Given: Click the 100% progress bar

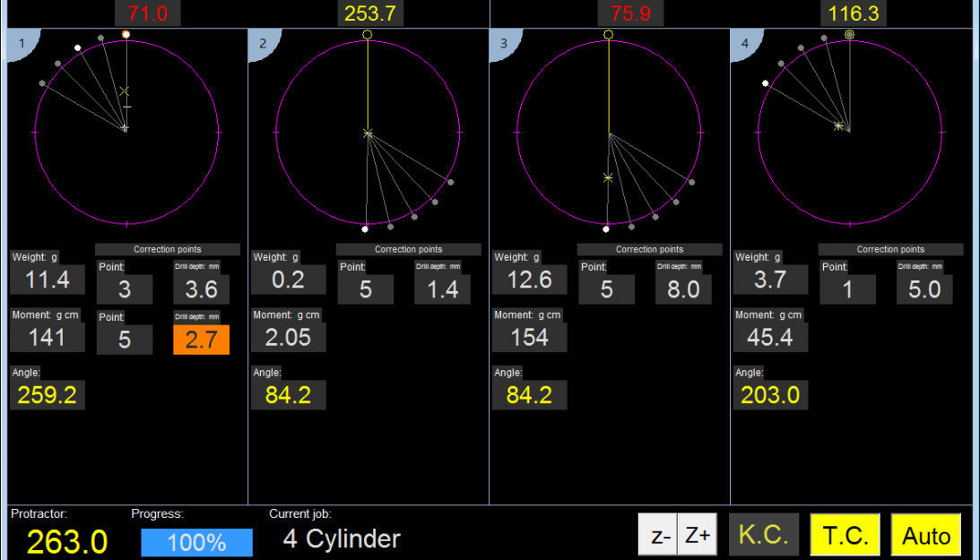Looking at the screenshot, I should pos(196,542).
